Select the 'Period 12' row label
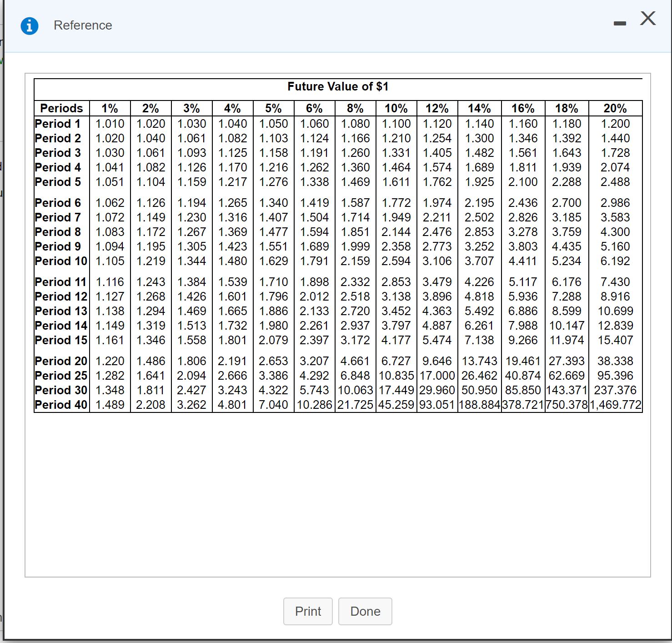Viewport: 672px width, 643px height. [x=61, y=296]
